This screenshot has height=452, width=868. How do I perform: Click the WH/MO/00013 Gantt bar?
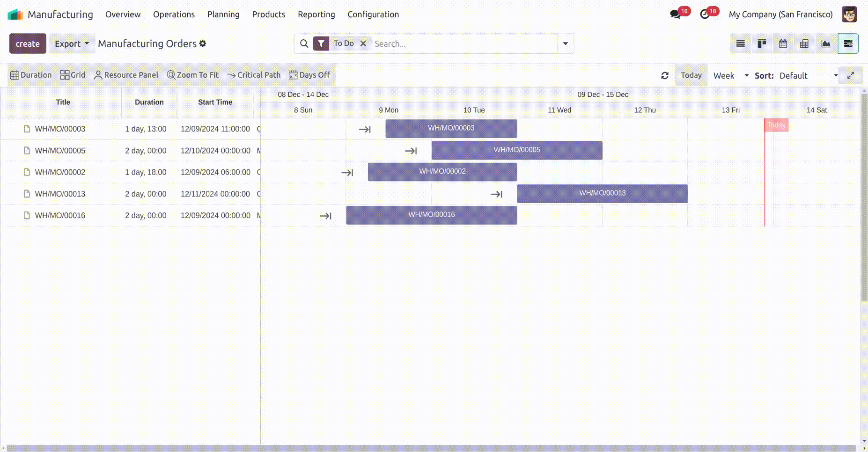click(x=602, y=193)
